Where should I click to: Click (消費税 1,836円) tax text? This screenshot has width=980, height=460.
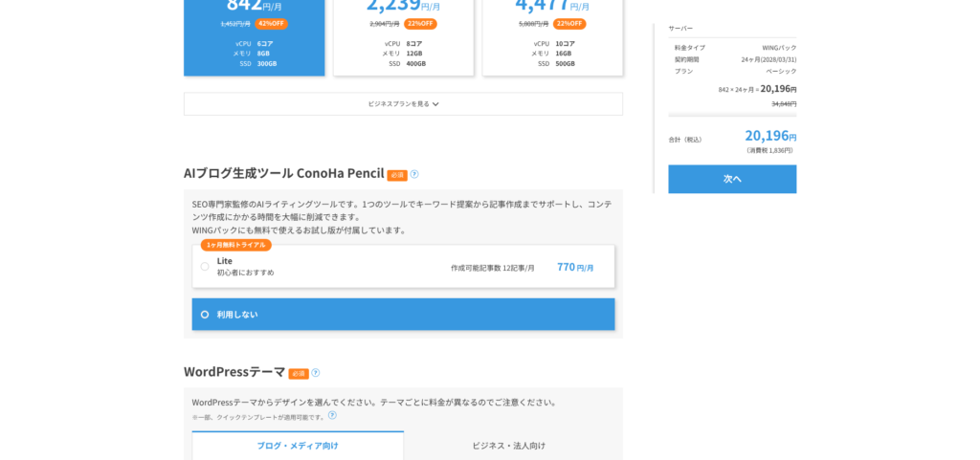click(x=769, y=150)
